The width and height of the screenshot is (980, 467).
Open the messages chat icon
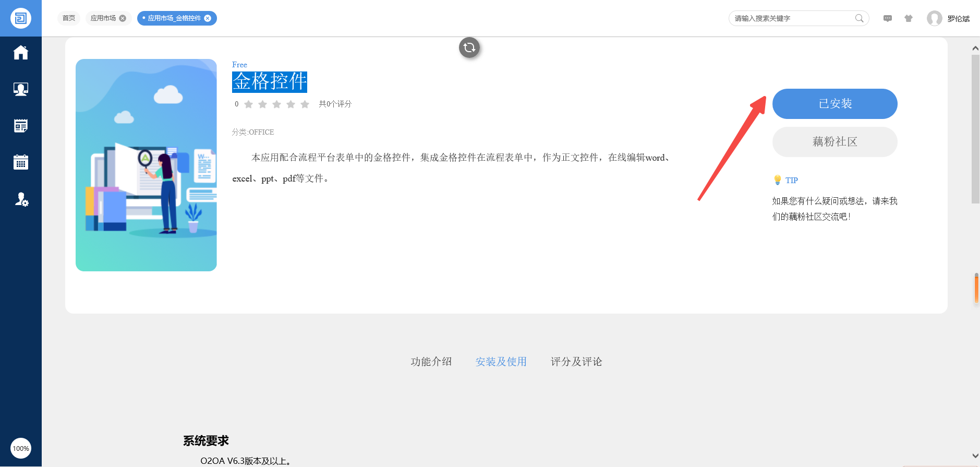click(x=888, y=18)
